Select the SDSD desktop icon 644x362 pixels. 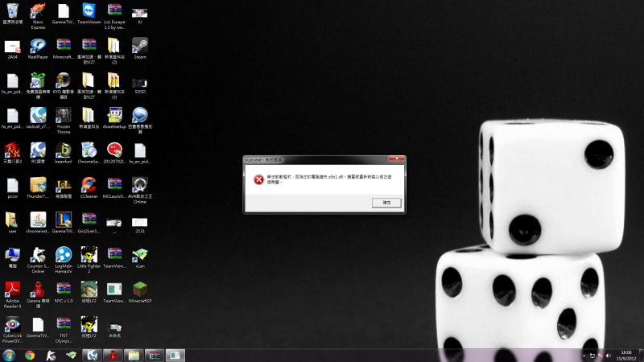pyautogui.click(x=139, y=82)
